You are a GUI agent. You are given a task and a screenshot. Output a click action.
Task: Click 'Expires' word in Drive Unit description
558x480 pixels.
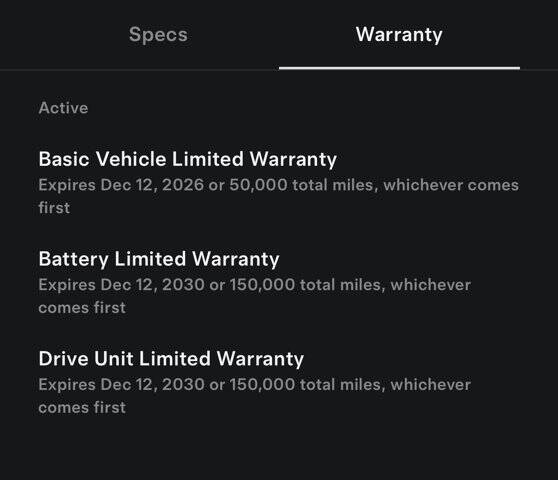(67, 385)
